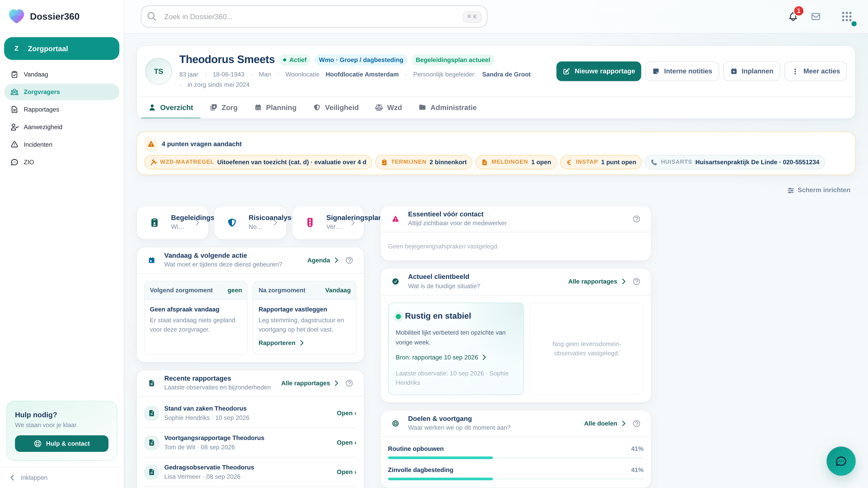Open Alle doelen link
Viewport: 868px width, 488px height.
pyautogui.click(x=605, y=423)
